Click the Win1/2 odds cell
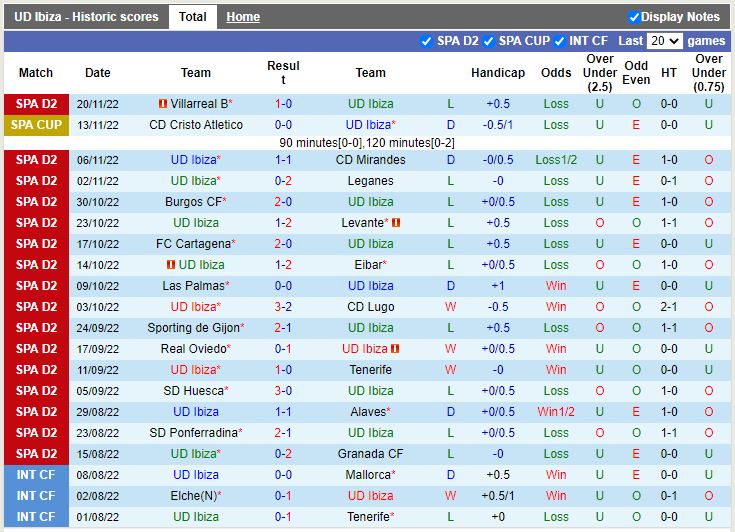This screenshot has height=532, width=735. click(x=556, y=412)
